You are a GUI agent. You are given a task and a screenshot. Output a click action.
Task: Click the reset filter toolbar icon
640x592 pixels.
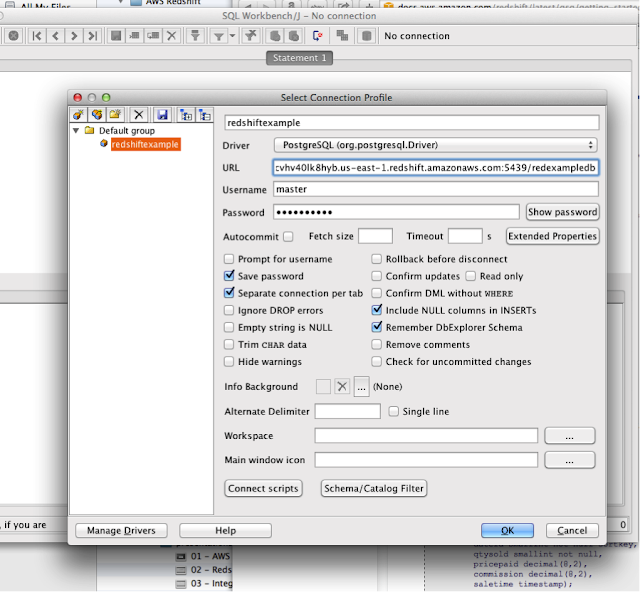(251, 36)
